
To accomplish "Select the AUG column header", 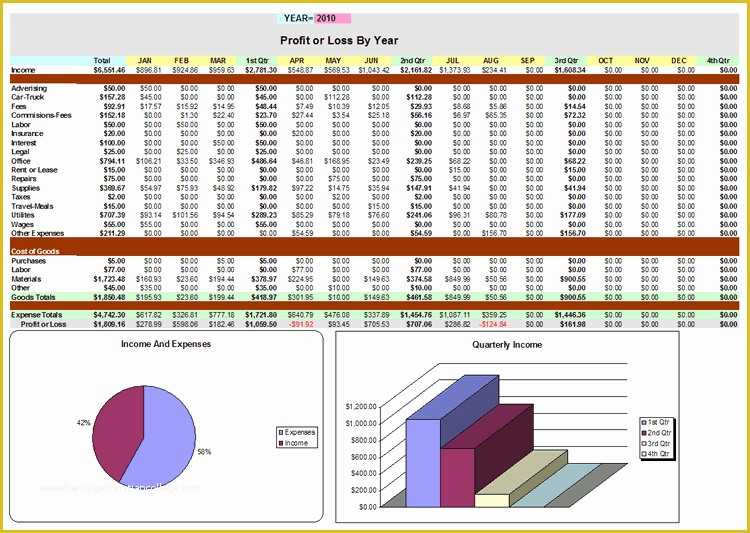I will click(490, 61).
